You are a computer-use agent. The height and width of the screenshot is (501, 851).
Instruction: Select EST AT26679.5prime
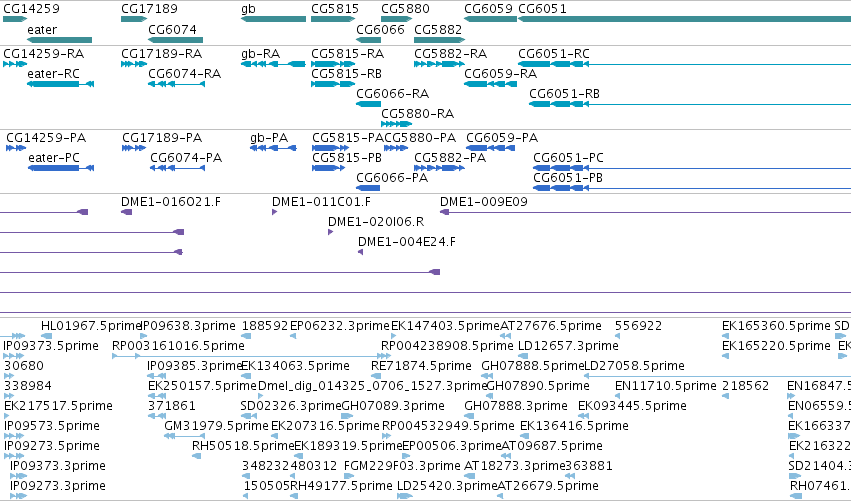pos(548,486)
